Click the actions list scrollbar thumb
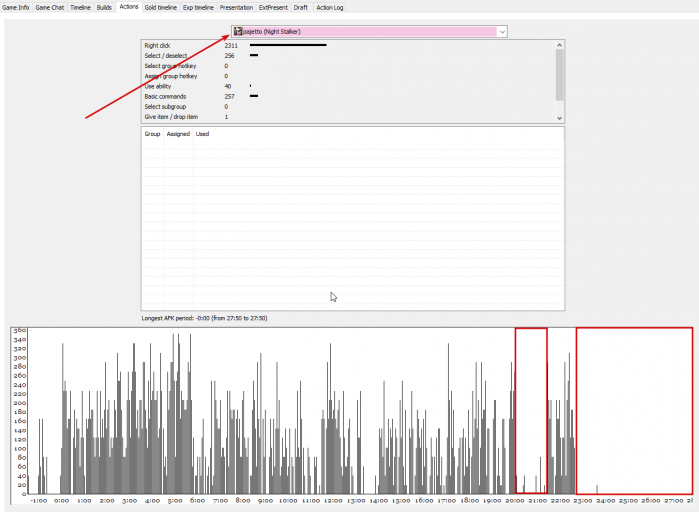Viewport: 699px width, 512px height. [x=559, y=75]
